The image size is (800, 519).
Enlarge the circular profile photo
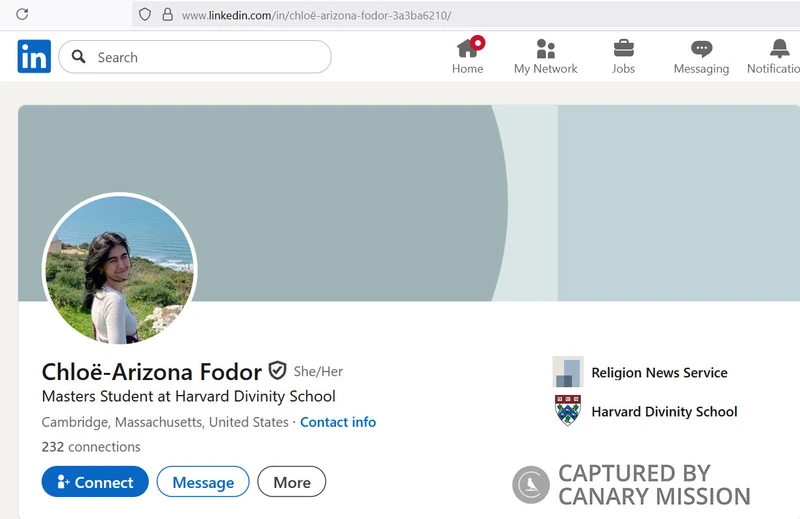pos(119,270)
